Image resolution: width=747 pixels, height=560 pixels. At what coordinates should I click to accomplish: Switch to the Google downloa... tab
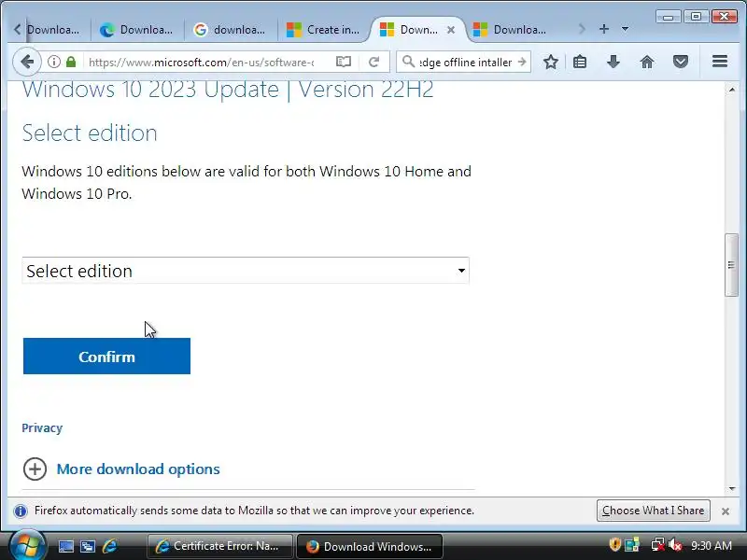230,30
